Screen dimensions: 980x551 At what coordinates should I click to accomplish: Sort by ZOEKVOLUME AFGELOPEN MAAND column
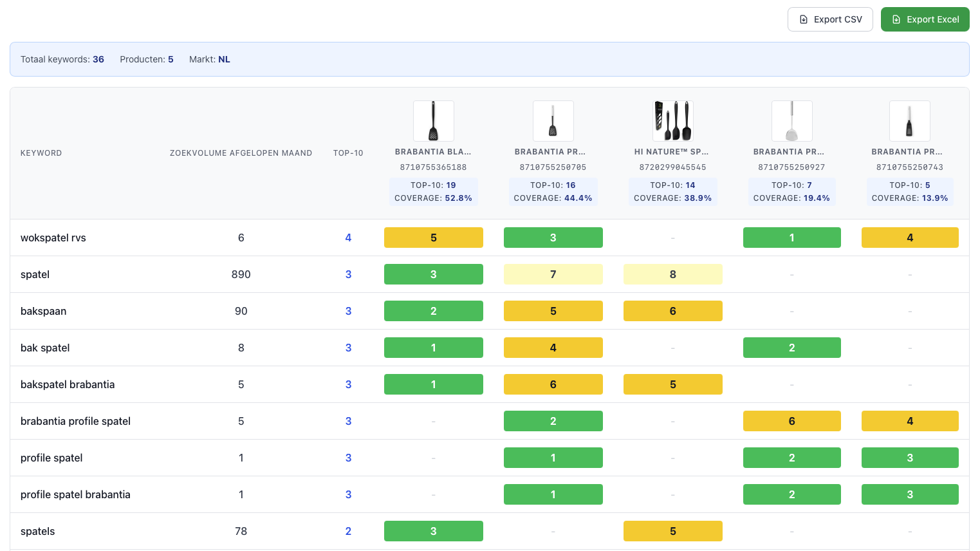coord(241,153)
